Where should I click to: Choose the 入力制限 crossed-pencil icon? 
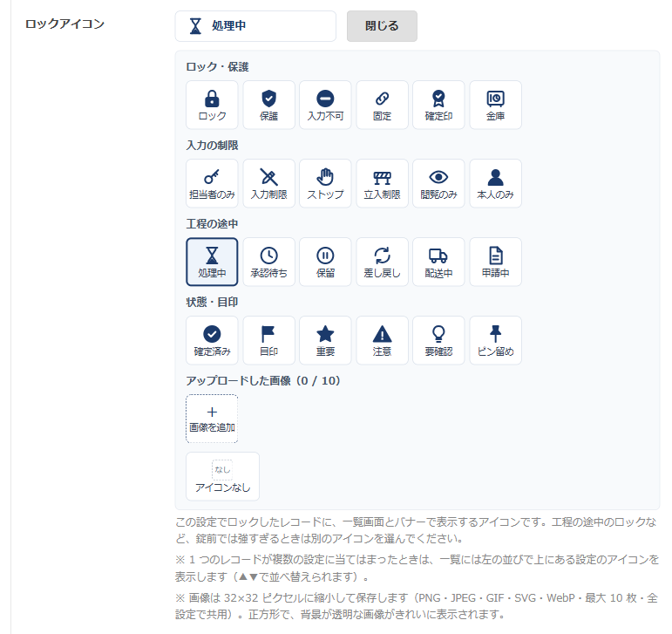tap(268, 183)
